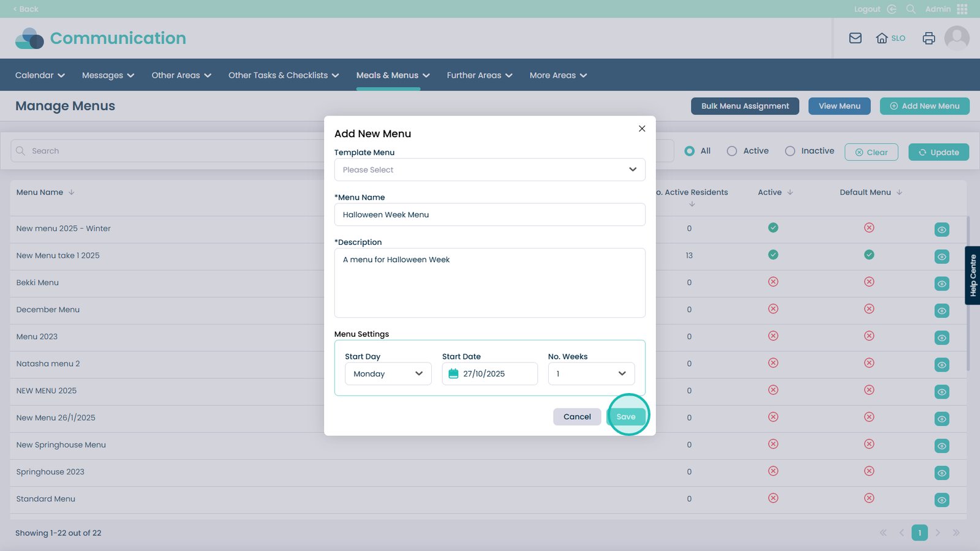Click into the Menu Name input field
This screenshot has height=551, width=980.
pos(489,215)
